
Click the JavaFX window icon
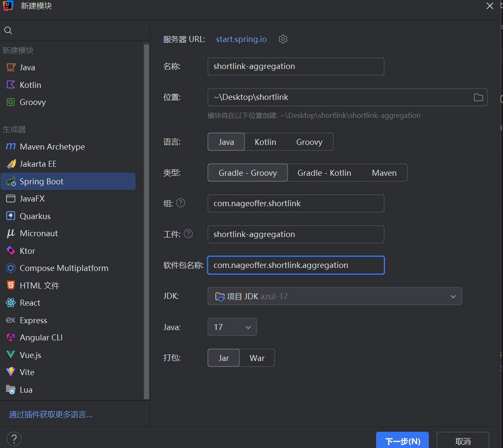[11, 198]
